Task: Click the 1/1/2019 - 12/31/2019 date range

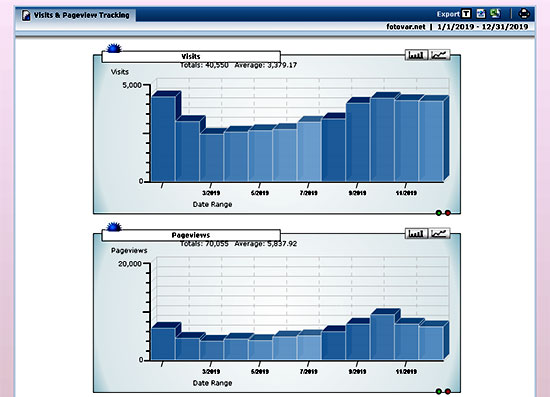Action: coord(483,27)
